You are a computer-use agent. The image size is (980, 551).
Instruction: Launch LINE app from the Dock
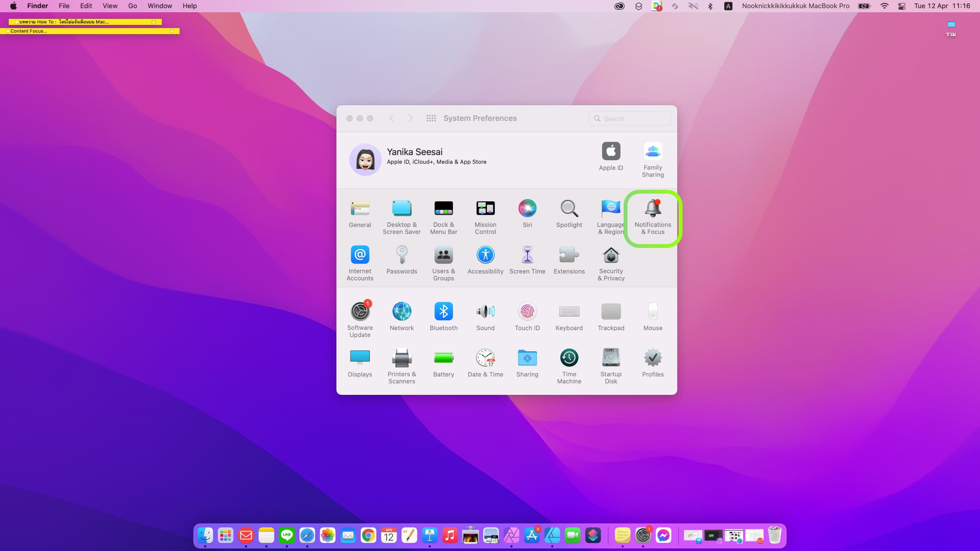coord(286,535)
